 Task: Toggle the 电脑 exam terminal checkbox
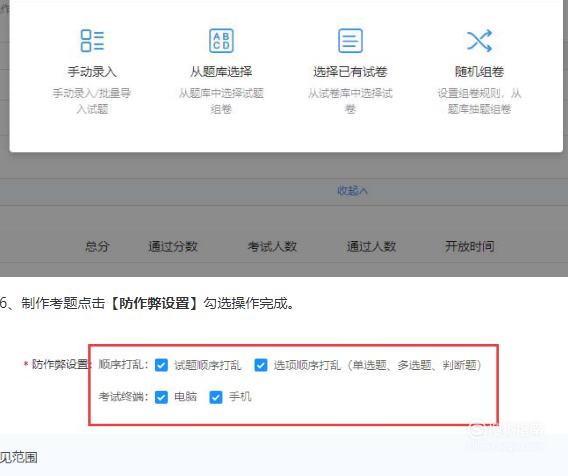161,397
